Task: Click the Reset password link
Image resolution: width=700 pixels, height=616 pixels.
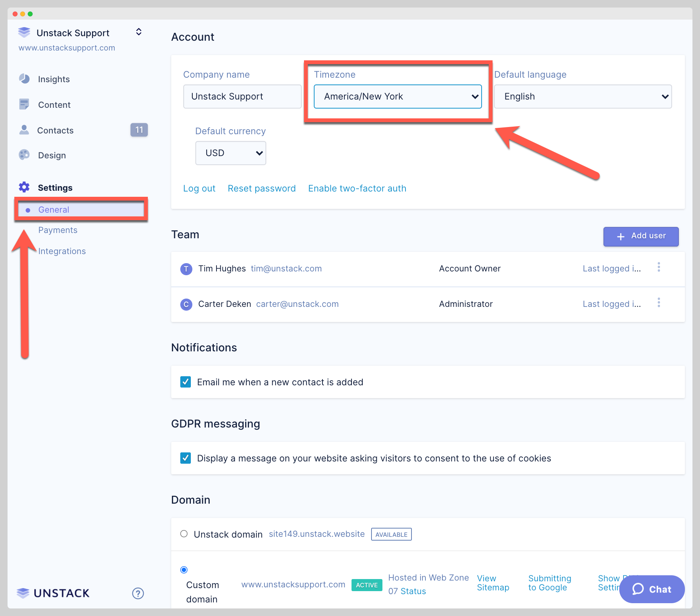Action: pyautogui.click(x=261, y=188)
